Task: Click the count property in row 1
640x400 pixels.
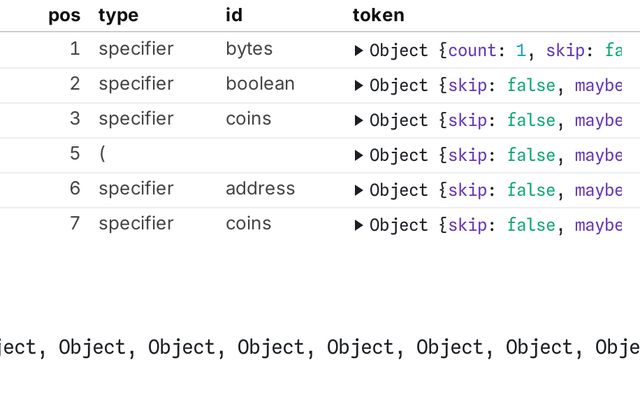Action: 472,51
